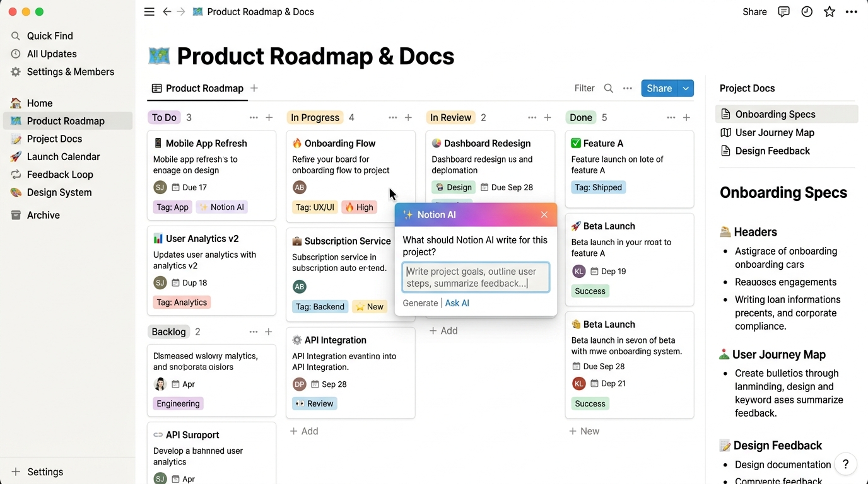Viewport: 868px width, 484px height.
Task: Go back using the left arrow
Action: (x=167, y=12)
